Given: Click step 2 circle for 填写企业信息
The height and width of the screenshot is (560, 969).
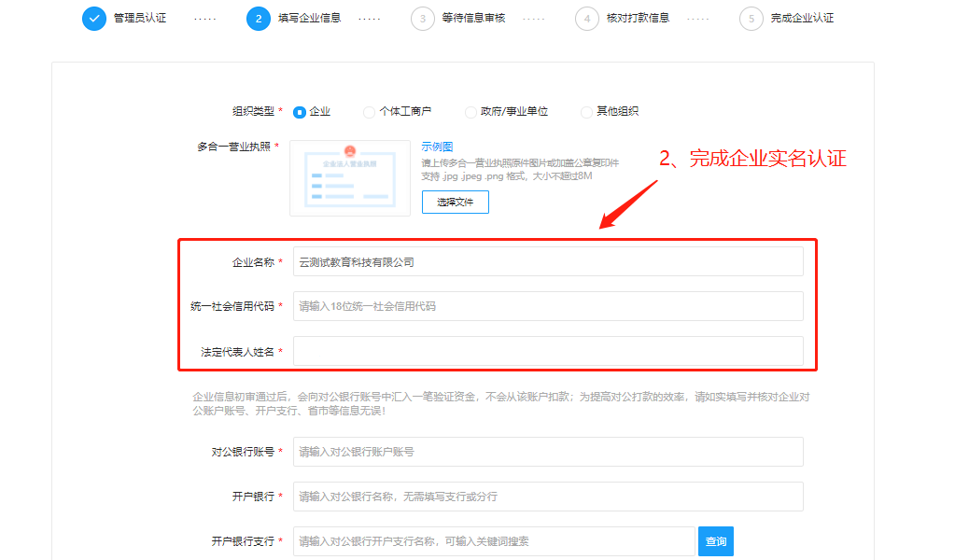Looking at the screenshot, I should click(259, 19).
